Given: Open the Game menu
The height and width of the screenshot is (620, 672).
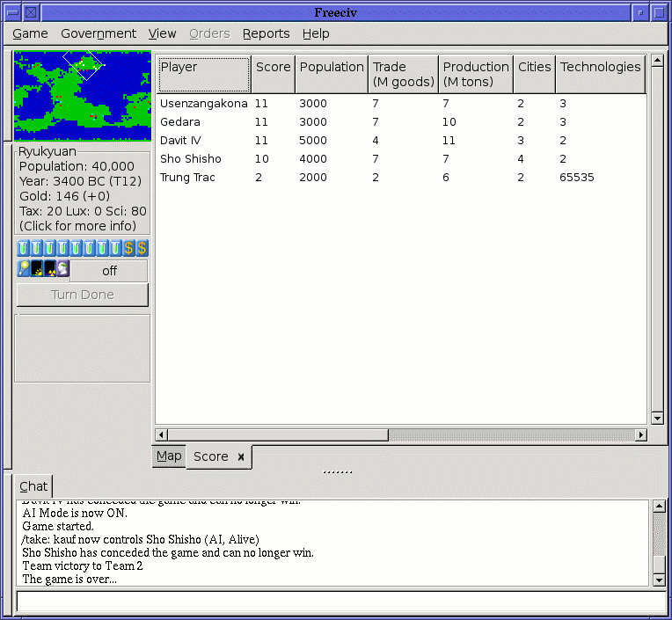Looking at the screenshot, I should (x=30, y=33).
